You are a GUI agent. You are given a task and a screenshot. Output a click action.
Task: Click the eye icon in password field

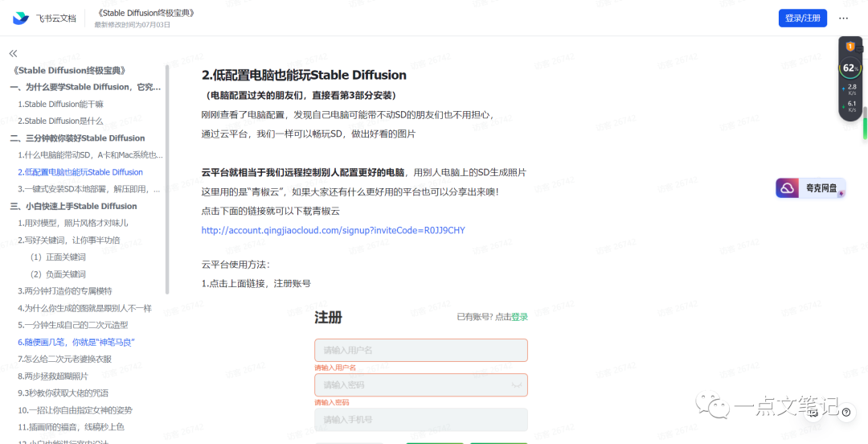click(517, 384)
